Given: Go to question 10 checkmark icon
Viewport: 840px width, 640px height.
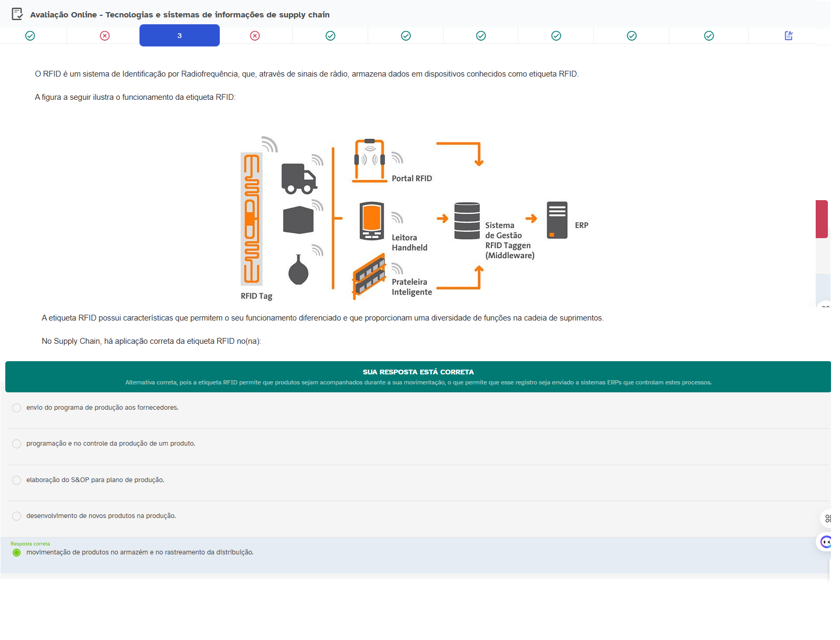Looking at the screenshot, I should click(709, 36).
